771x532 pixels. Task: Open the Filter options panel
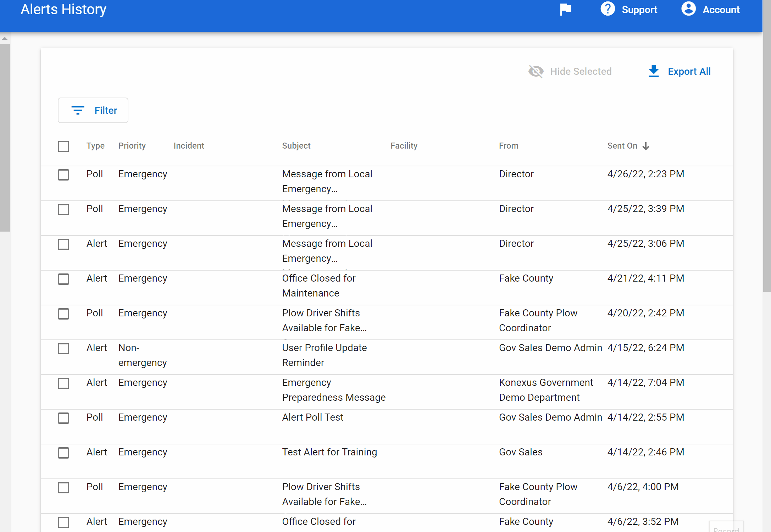(93, 110)
